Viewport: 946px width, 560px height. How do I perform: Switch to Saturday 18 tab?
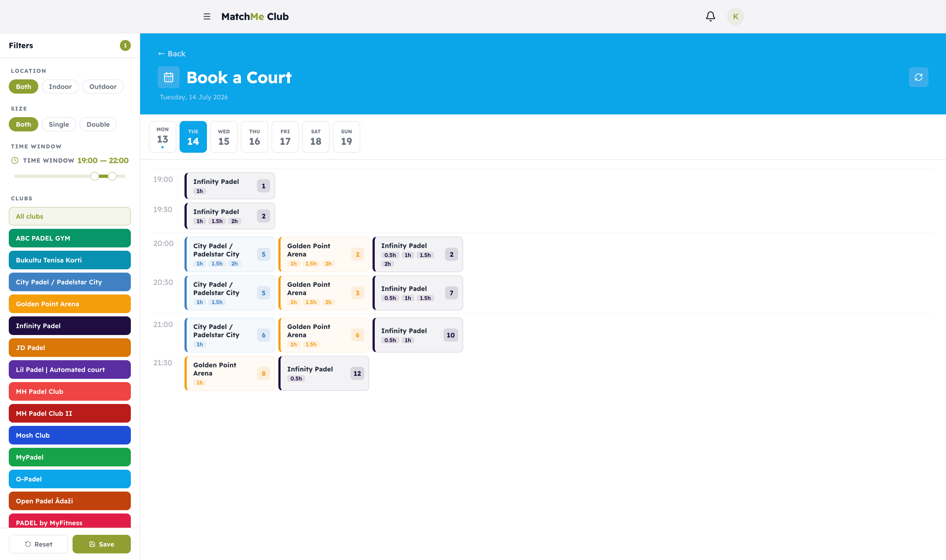(316, 137)
